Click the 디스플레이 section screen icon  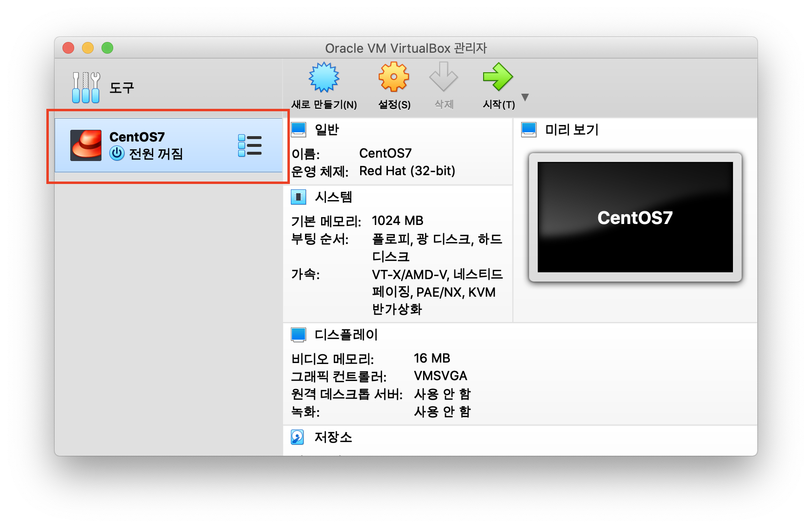point(299,335)
